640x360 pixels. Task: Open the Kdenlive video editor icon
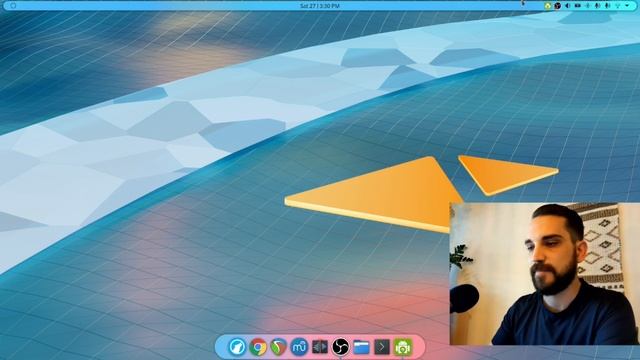click(320, 347)
